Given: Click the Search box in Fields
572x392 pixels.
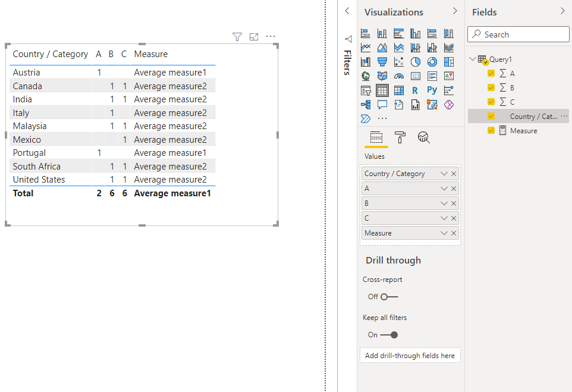Looking at the screenshot, I should pos(518,35).
